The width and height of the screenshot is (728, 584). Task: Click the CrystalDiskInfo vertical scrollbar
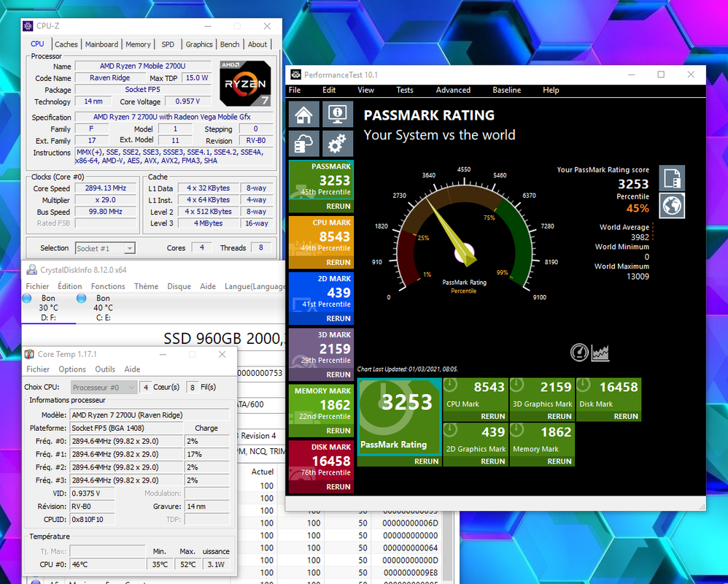[448, 548]
